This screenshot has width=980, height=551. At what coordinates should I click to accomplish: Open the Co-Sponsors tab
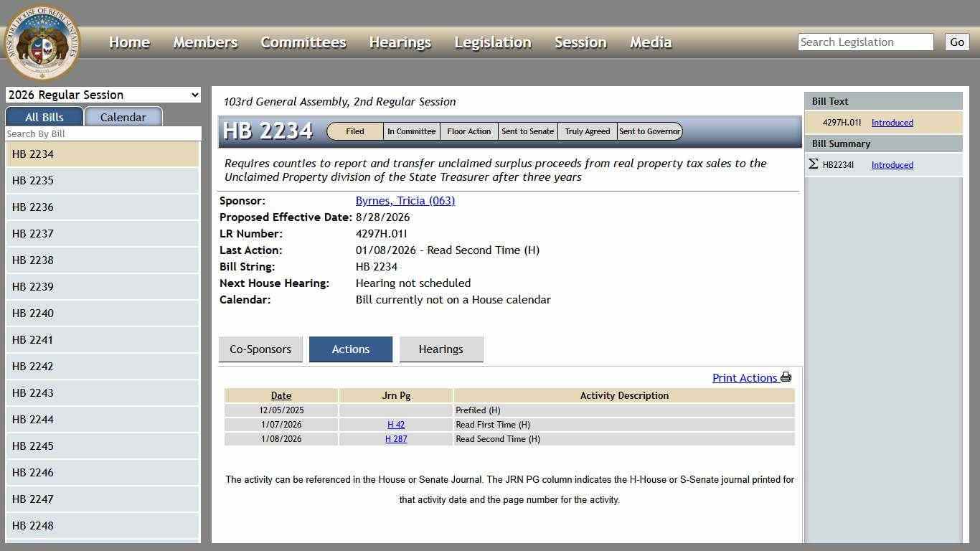click(260, 349)
